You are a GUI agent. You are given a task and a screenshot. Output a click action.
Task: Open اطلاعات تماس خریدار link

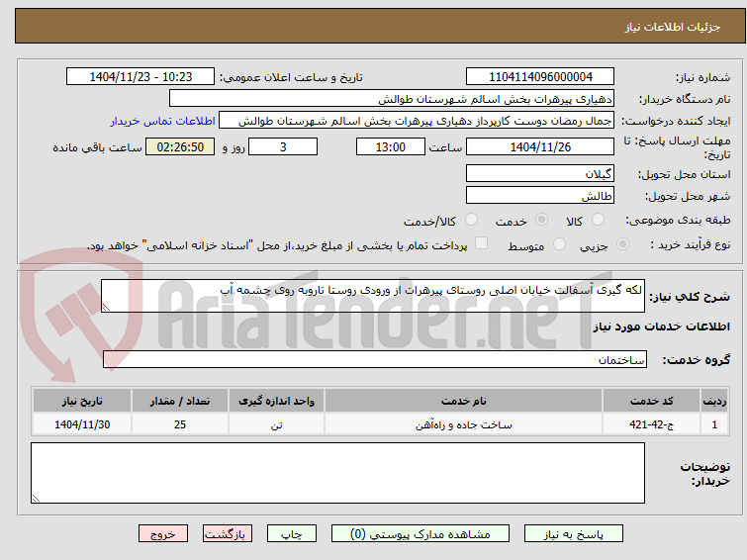(x=163, y=121)
